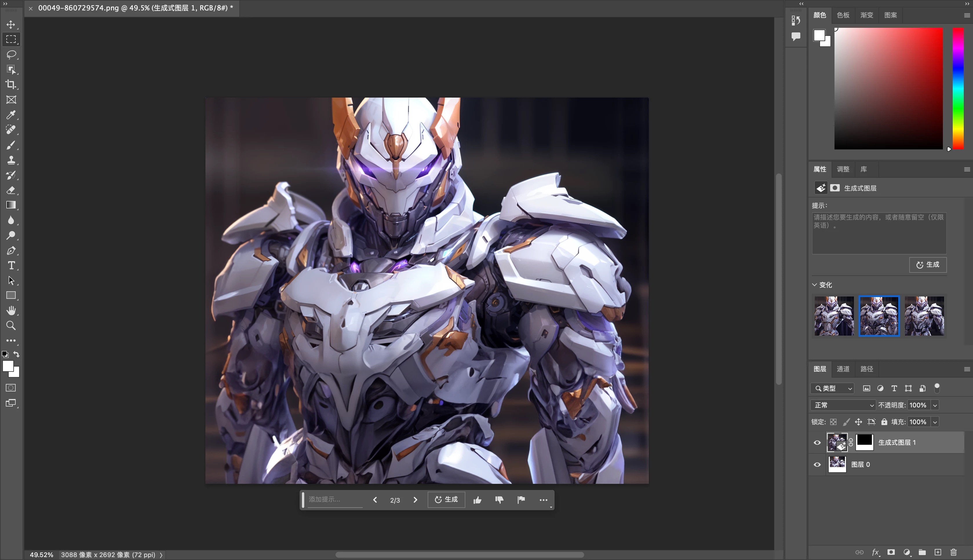Click the thumbs up feedback button
Viewport: 973px width, 560px height.
[x=478, y=499]
